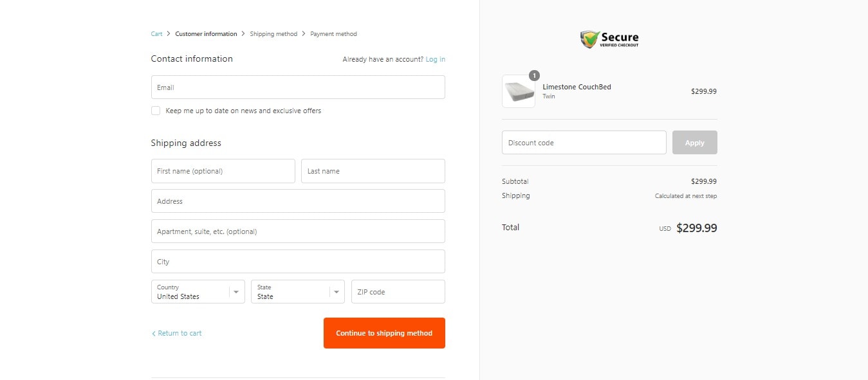Click the Address input box
The height and width of the screenshot is (380, 868).
[x=298, y=201]
